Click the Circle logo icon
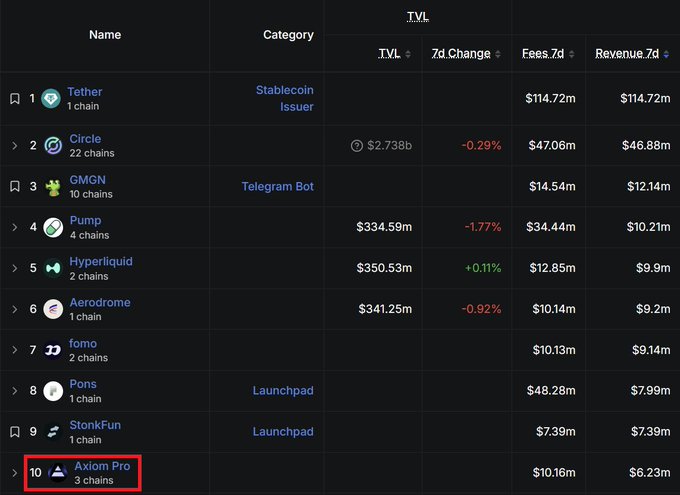The height and width of the screenshot is (495, 680). 53,145
